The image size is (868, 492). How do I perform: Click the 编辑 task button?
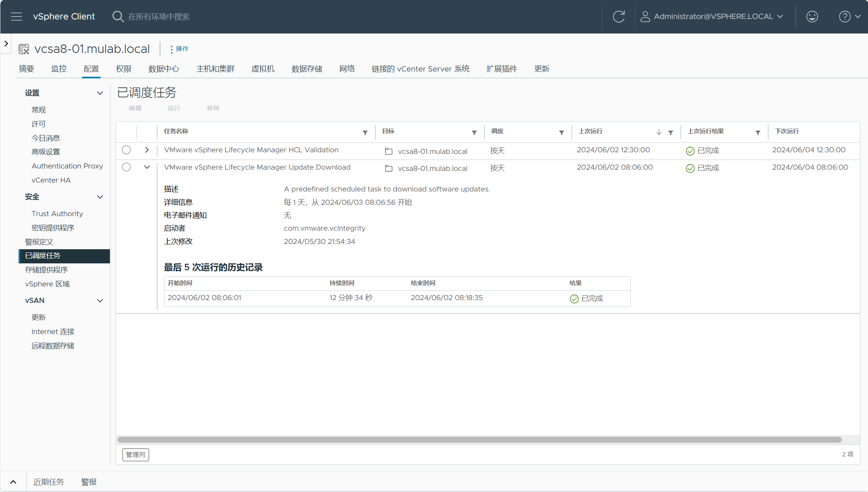coord(135,108)
